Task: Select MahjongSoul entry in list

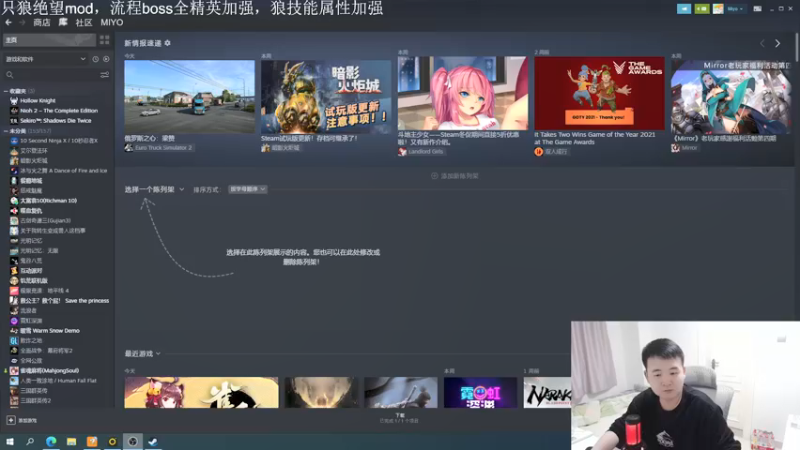Action: [x=49, y=370]
